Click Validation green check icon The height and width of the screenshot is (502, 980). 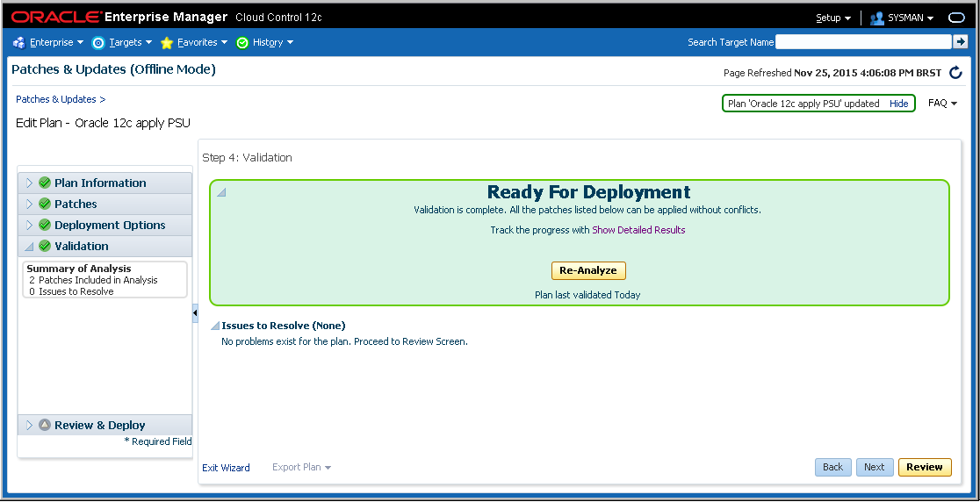click(x=45, y=246)
